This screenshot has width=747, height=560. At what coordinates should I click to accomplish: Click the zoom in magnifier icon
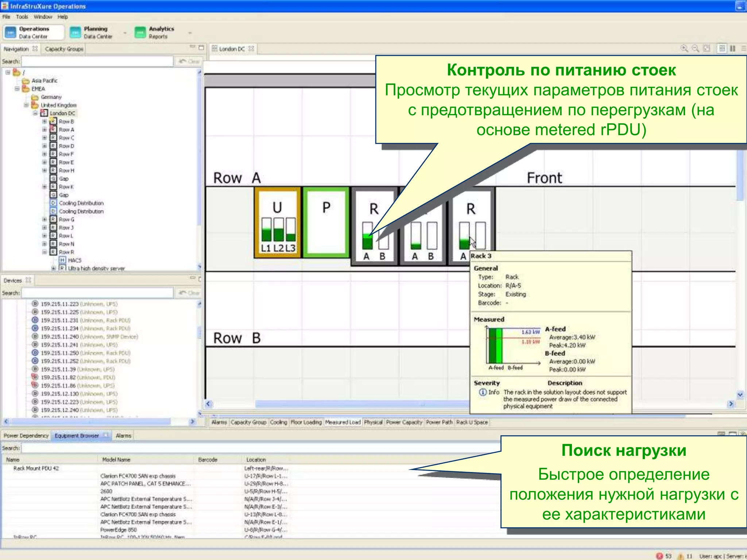tap(684, 48)
